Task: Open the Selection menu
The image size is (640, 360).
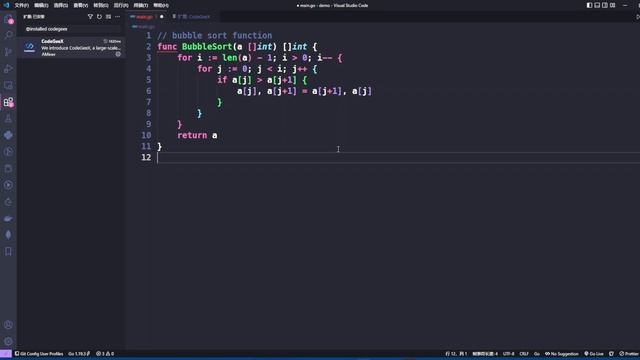Action: [x=61, y=5]
